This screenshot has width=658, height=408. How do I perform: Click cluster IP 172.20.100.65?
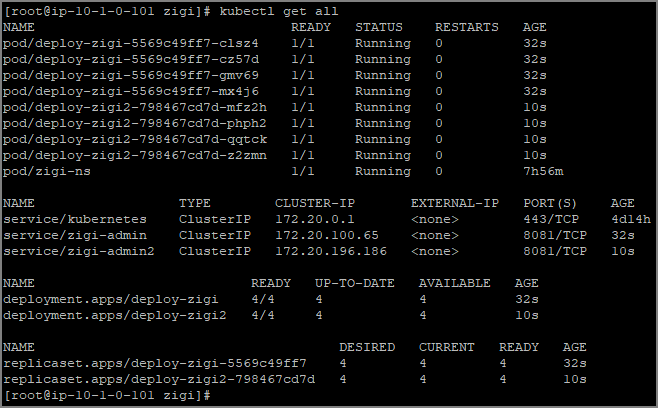(x=326, y=235)
